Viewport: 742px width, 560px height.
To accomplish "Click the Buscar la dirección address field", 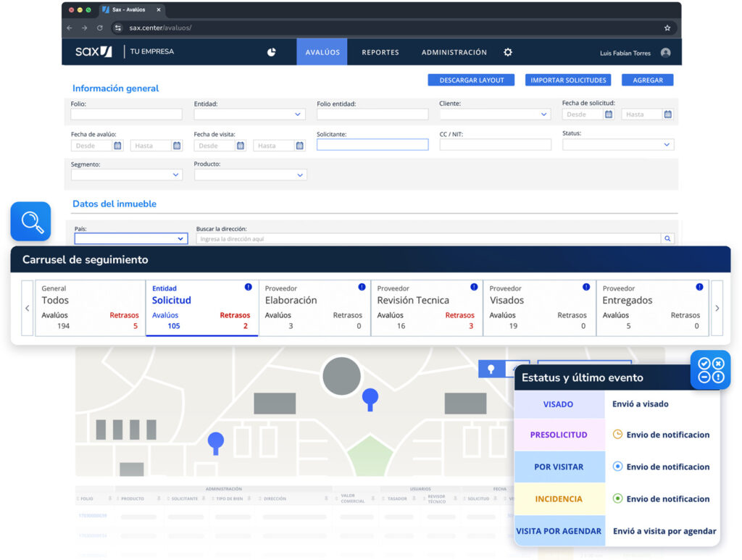I will (x=428, y=238).
